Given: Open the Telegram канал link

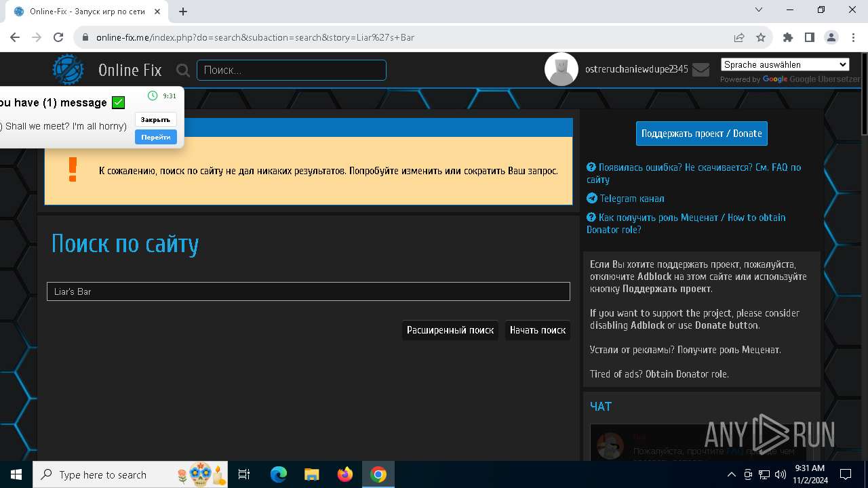Looking at the screenshot, I should point(625,199).
